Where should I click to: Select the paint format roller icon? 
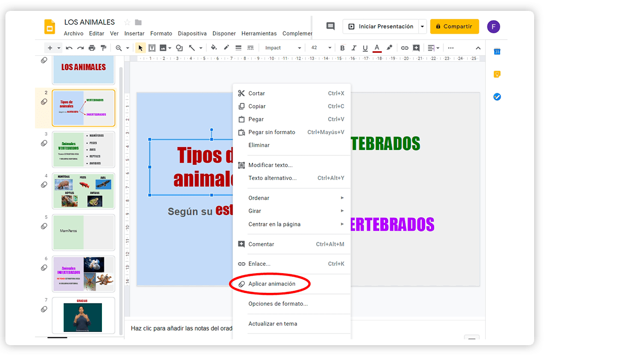[103, 48]
